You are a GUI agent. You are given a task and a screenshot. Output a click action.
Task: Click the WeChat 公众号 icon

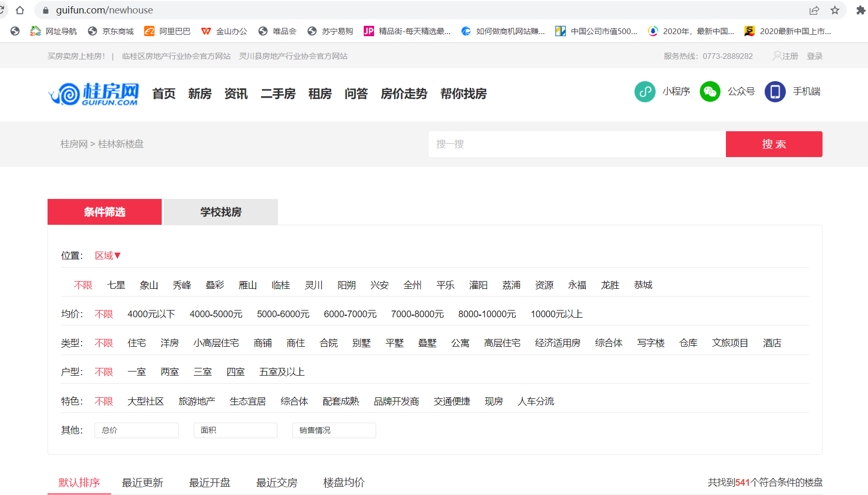[x=710, y=92]
